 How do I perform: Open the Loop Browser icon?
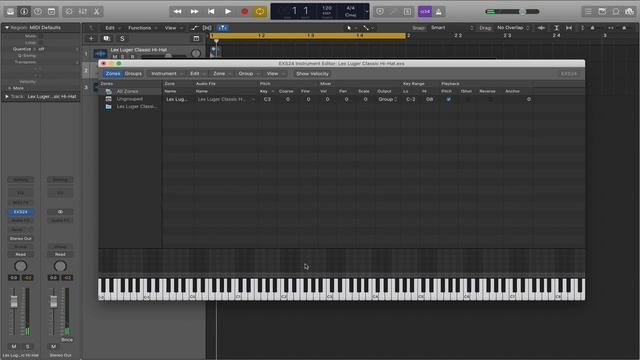click(x=616, y=11)
